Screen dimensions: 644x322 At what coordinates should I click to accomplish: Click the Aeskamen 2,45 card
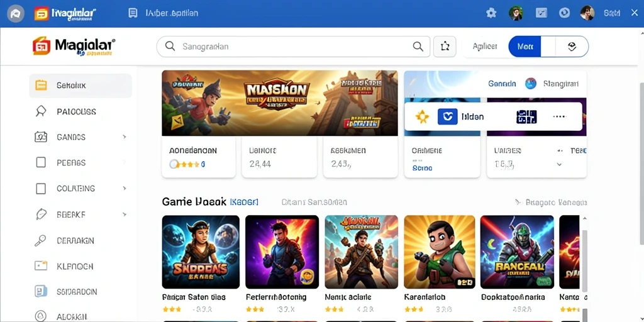coord(360,157)
